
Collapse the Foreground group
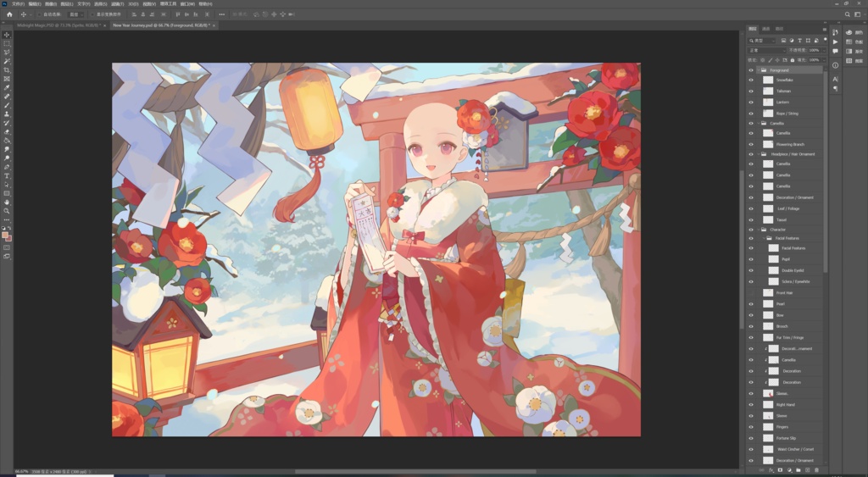[x=759, y=70]
